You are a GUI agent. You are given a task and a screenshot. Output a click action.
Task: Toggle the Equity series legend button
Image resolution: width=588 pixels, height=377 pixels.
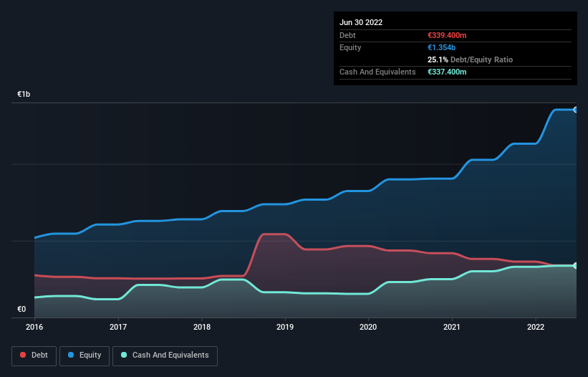(85, 355)
